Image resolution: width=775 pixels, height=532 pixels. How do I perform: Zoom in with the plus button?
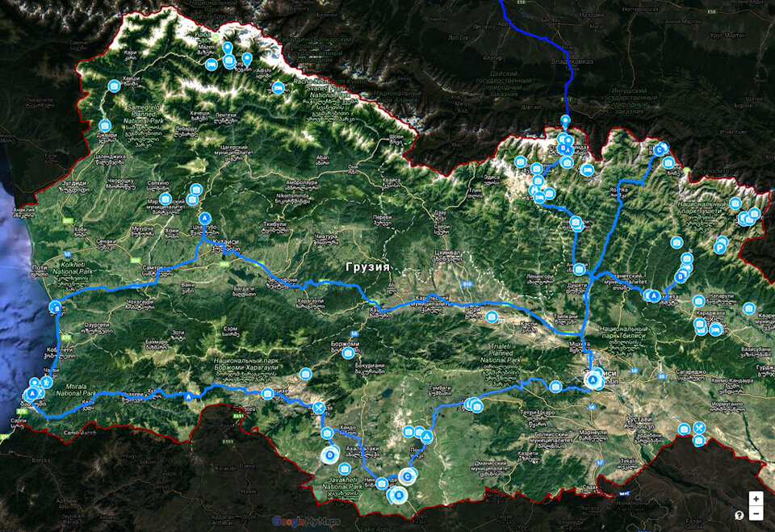pos(756,498)
